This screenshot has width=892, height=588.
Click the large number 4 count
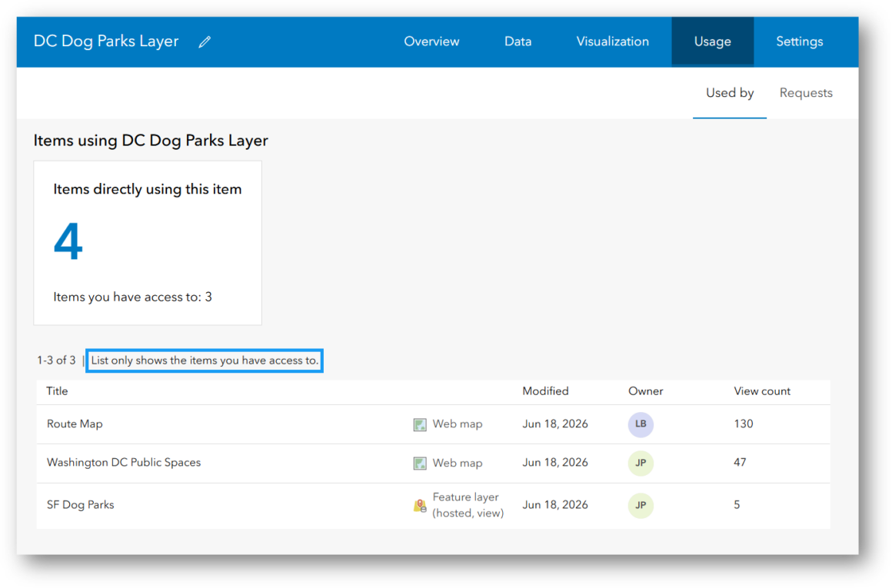[x=68, y=241]
